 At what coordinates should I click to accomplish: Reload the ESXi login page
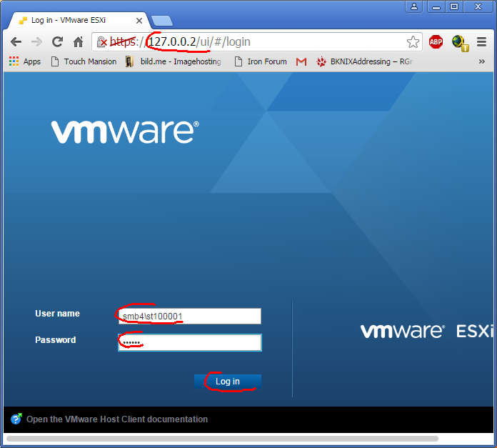coord(58,42)
